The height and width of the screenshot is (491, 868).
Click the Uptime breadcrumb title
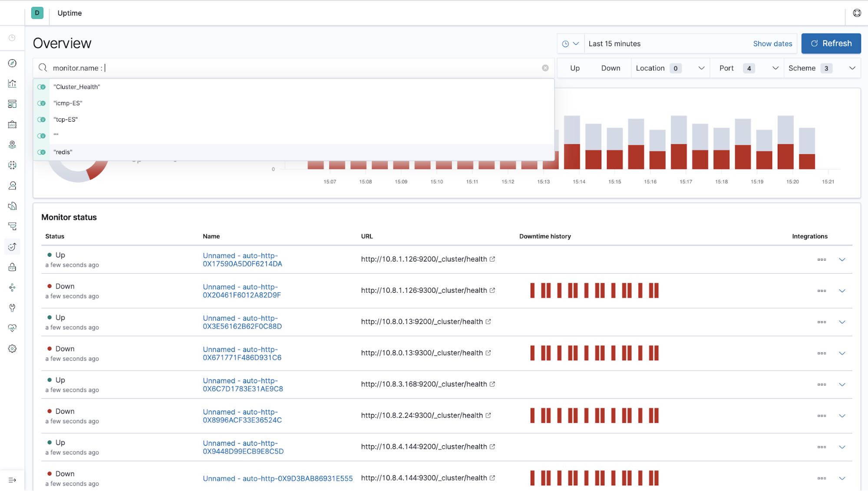click(69, 13)
